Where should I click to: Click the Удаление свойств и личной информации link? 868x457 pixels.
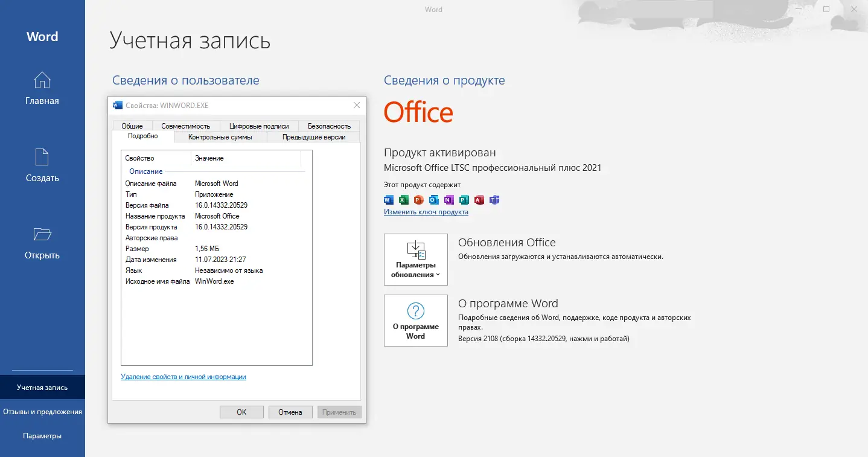(183, 377)
